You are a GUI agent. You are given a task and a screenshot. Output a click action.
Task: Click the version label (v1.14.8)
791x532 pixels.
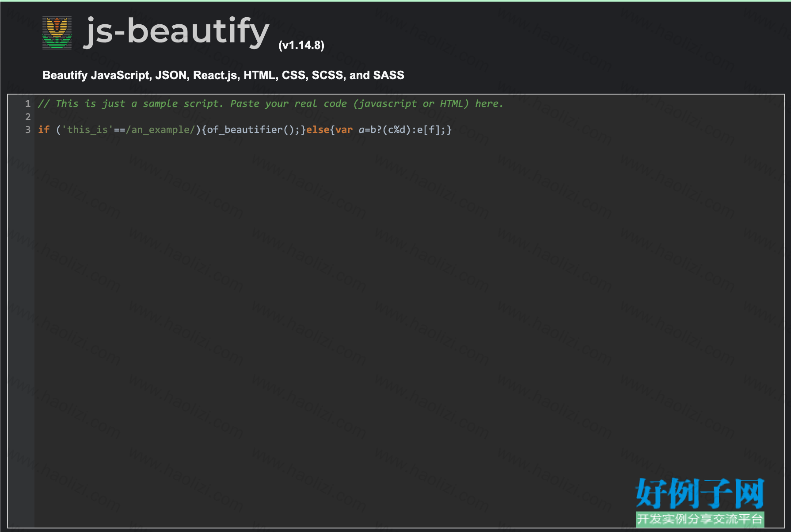tap(301, 45)
